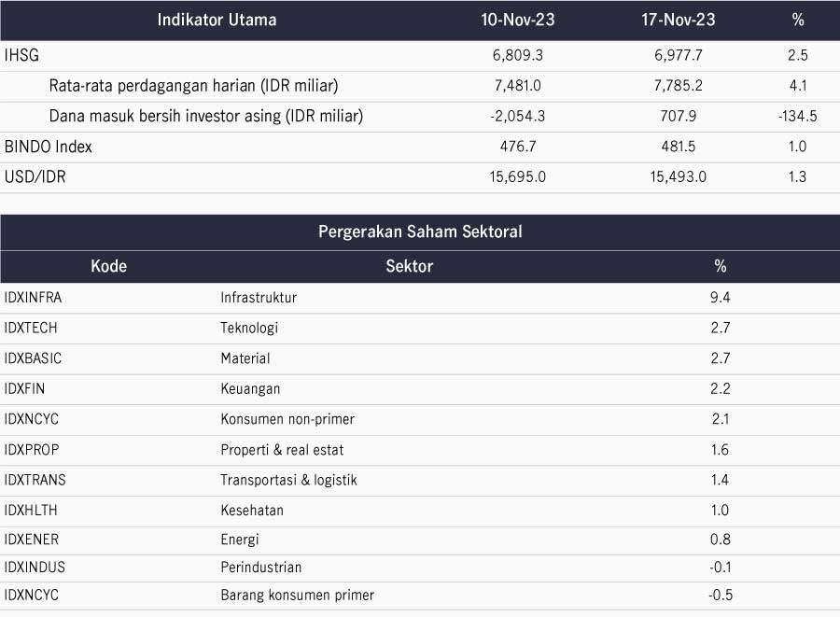Select the 10-Nov-23 column header
This screenshot has width=840, height=617.
point(517,20)
